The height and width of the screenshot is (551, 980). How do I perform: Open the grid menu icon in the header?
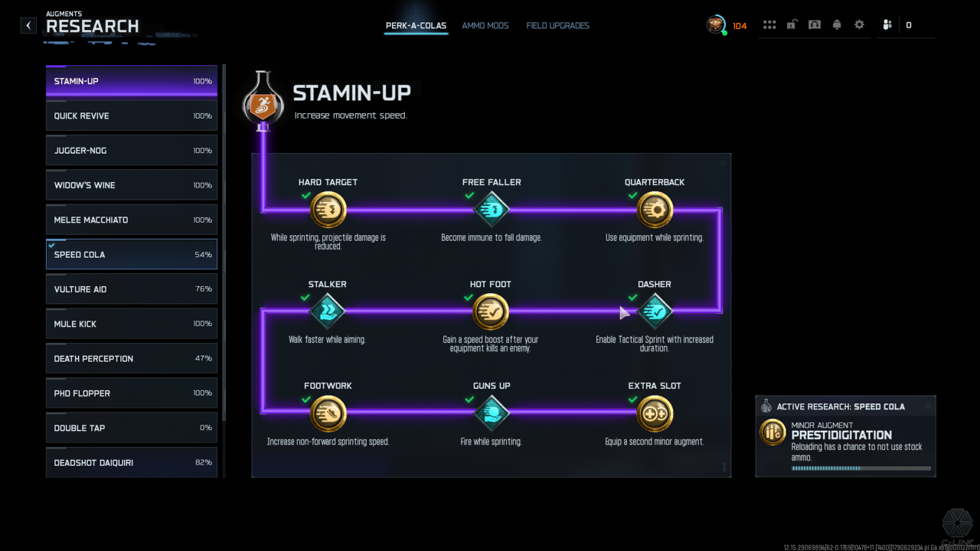(769, 25)
